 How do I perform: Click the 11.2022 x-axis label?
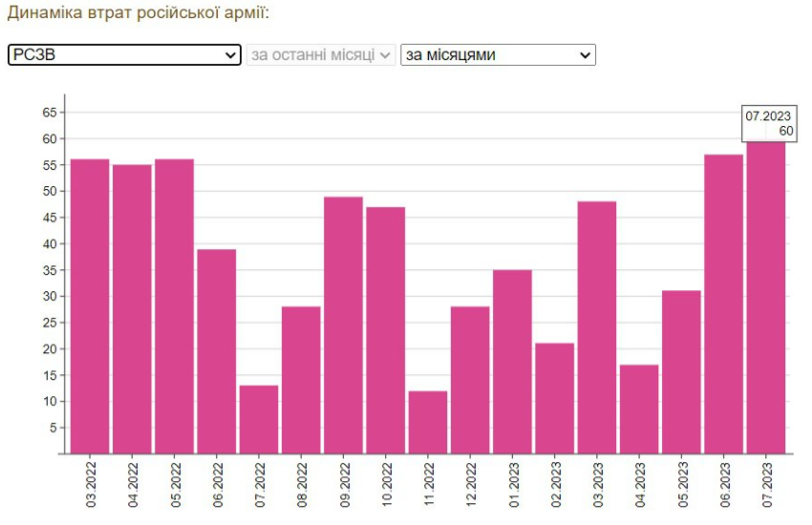[429, 485]
